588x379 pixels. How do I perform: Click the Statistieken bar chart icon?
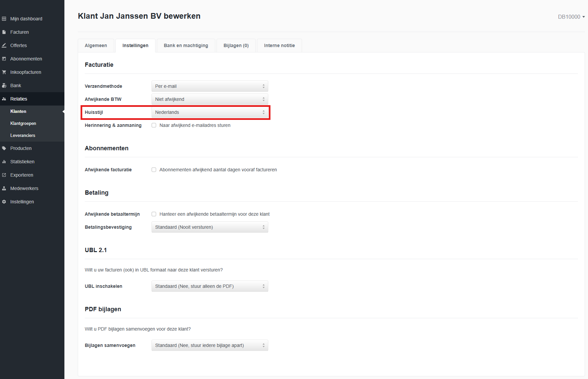click(x=4, y=162)
